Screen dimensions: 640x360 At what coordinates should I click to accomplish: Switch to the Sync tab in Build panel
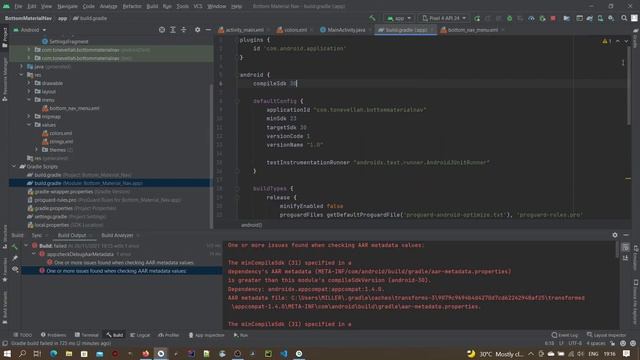(x=37, y=235)
